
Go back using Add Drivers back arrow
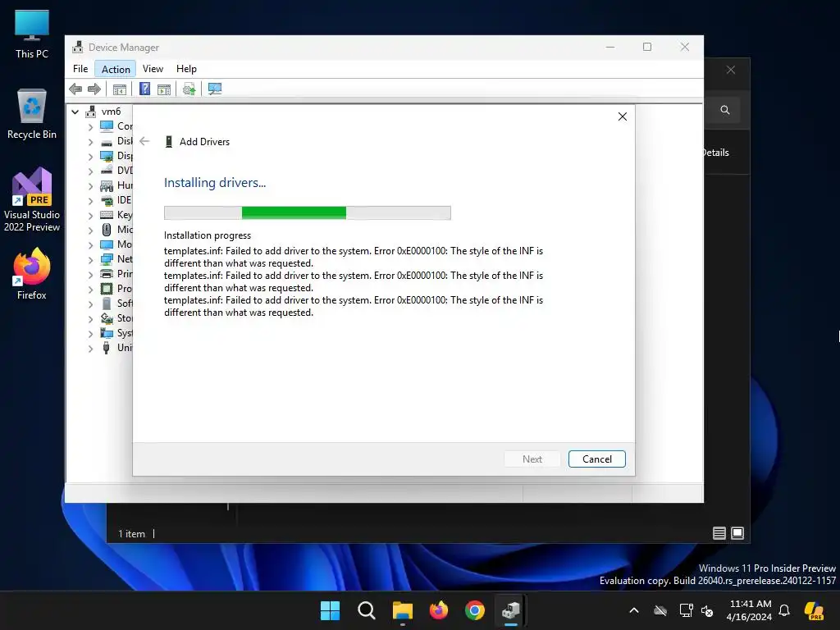coord(144,141)
